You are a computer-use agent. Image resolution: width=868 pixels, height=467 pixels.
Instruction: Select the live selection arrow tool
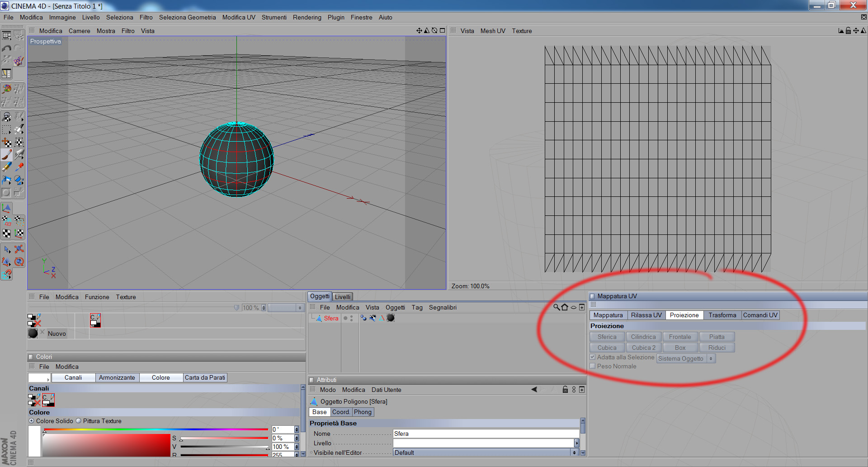6,249
